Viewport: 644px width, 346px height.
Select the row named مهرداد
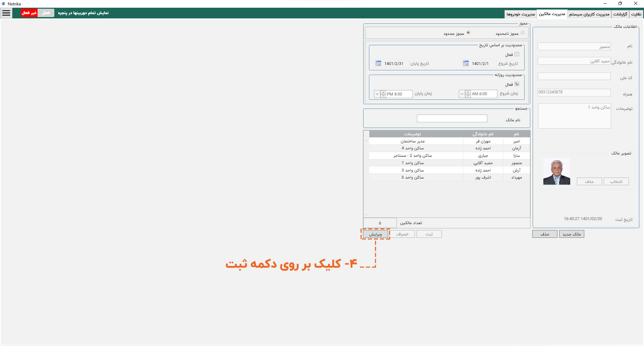(x=449, y=178)
